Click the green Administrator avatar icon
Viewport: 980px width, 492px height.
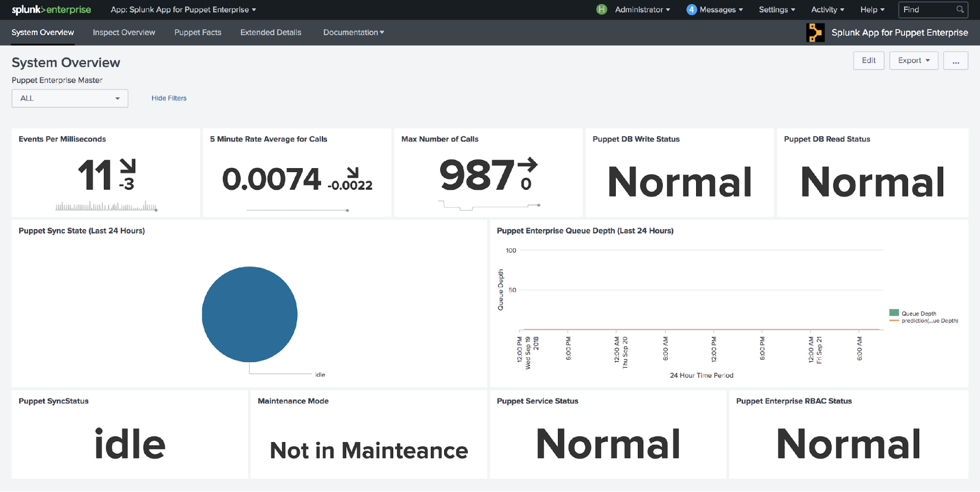tap(602, 9)
